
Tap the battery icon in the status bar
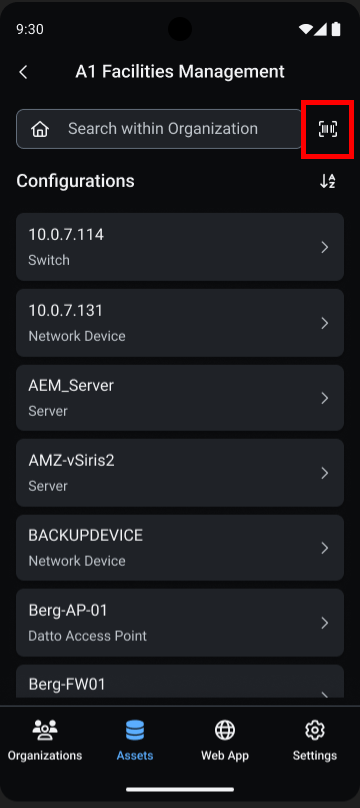(x=336, y=29)
